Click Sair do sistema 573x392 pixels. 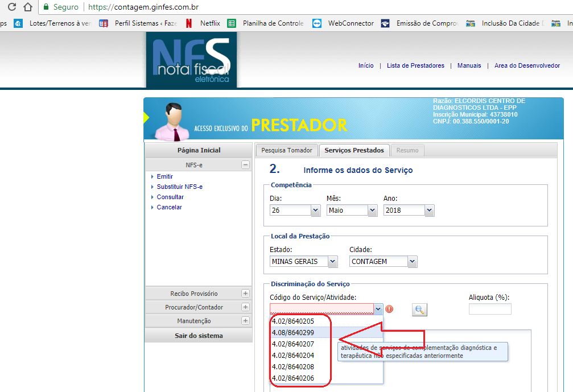coord(199,335)
